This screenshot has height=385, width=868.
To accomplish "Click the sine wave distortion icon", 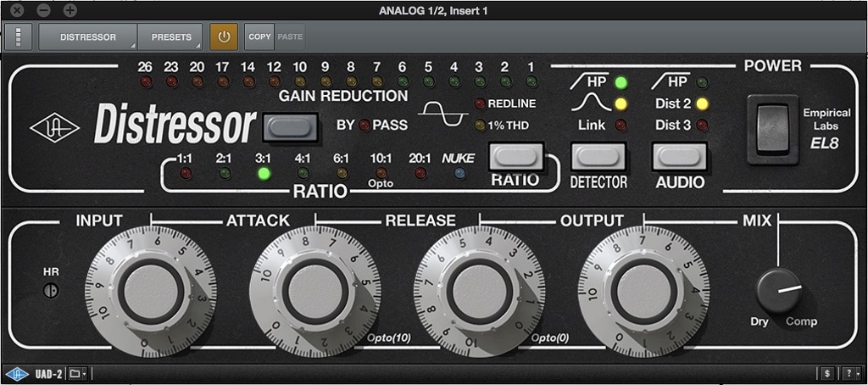I will tap(442, 113).
